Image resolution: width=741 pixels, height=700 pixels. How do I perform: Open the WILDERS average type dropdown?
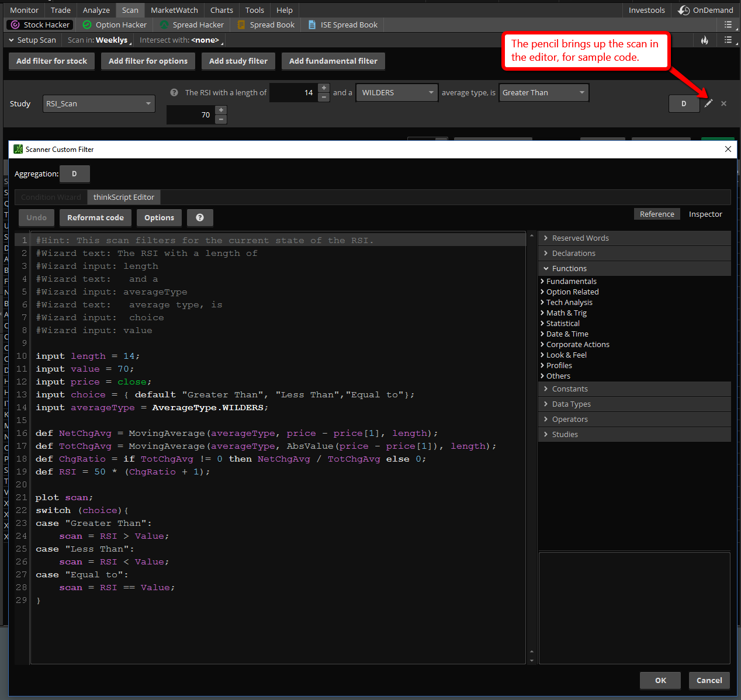coord(397,92)
